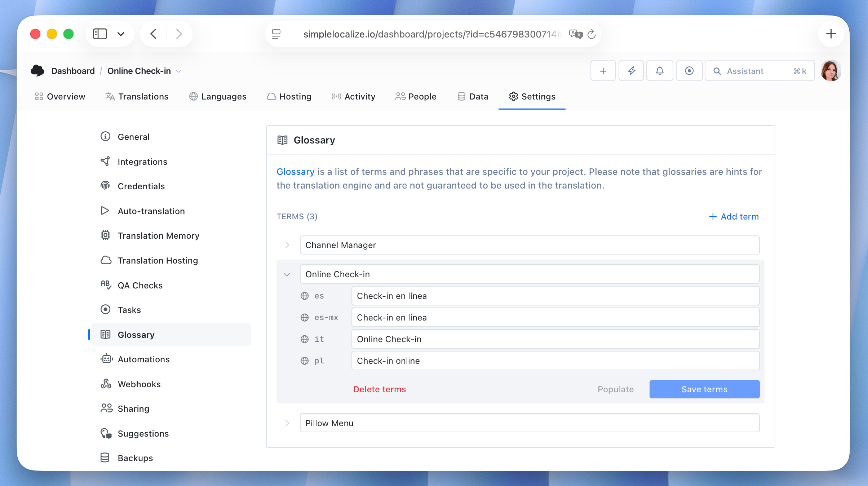Open Integrations settings
The width and height of the screenshot is (868, 486).
point(171,162)
